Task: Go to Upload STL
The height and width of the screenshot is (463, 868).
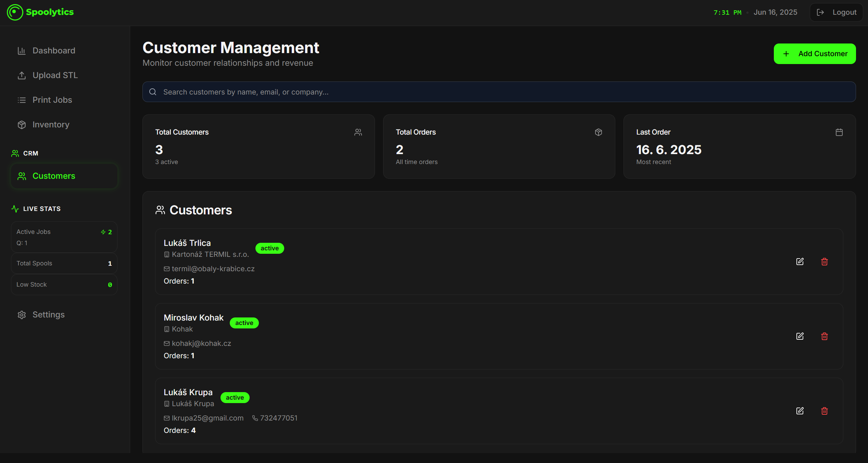Action: pos(64,75)
